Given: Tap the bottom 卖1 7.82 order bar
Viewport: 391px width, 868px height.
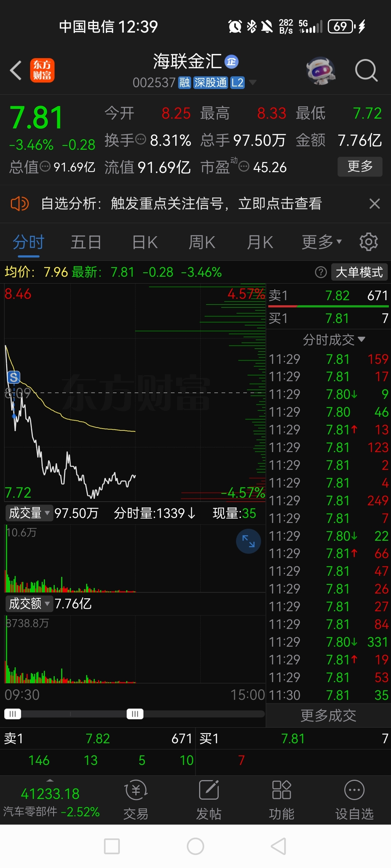Looking at the screenshot, I should 98,739.
